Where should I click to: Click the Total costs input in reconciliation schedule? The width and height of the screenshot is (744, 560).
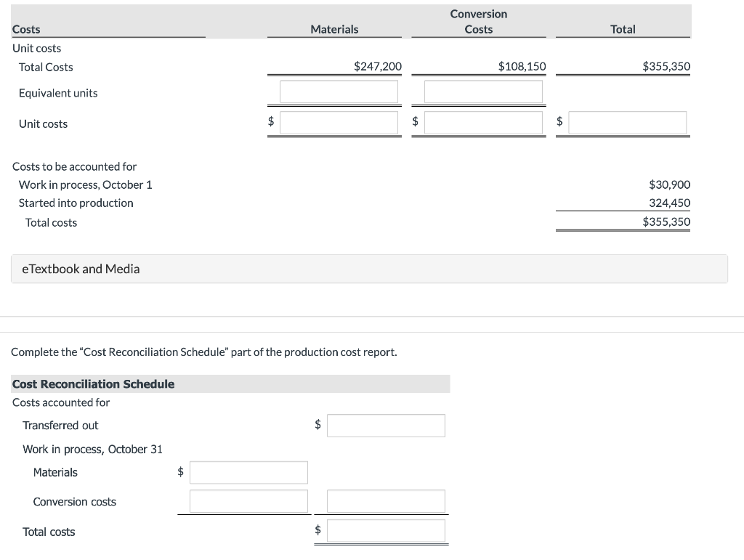386,531
